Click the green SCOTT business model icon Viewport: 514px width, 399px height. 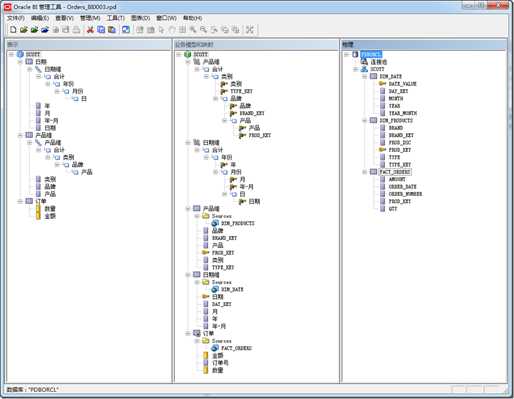pyautogui.click(x=188, y=54)
